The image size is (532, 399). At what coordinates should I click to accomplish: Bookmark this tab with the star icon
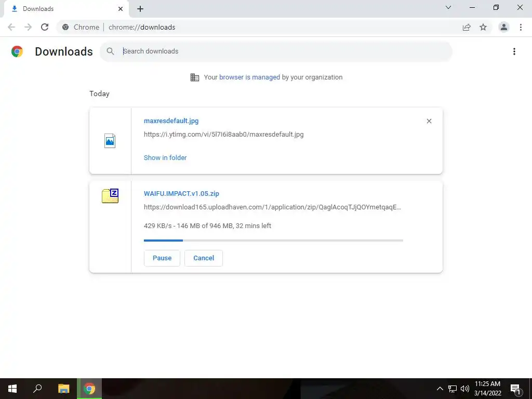483,27
